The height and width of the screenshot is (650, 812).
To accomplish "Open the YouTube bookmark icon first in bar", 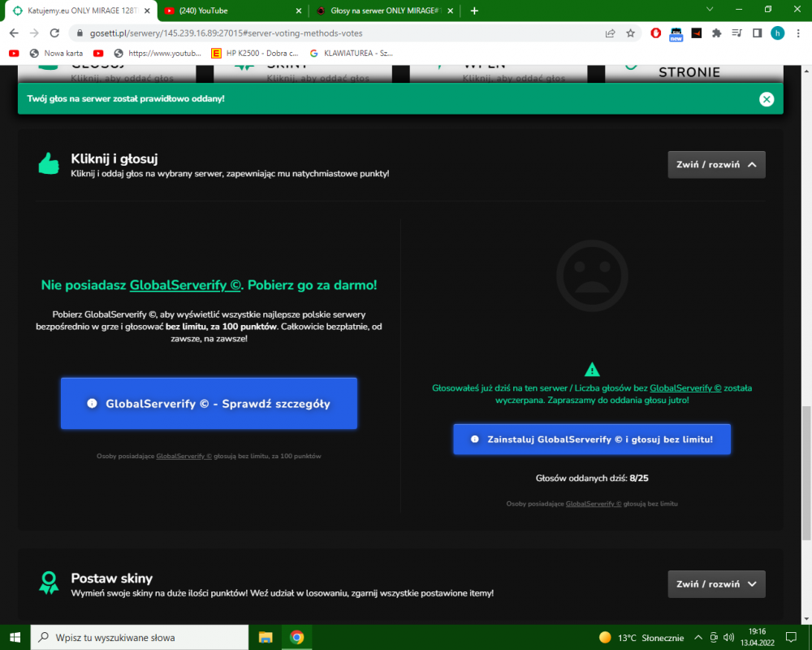I will click(x=14, y=54).
